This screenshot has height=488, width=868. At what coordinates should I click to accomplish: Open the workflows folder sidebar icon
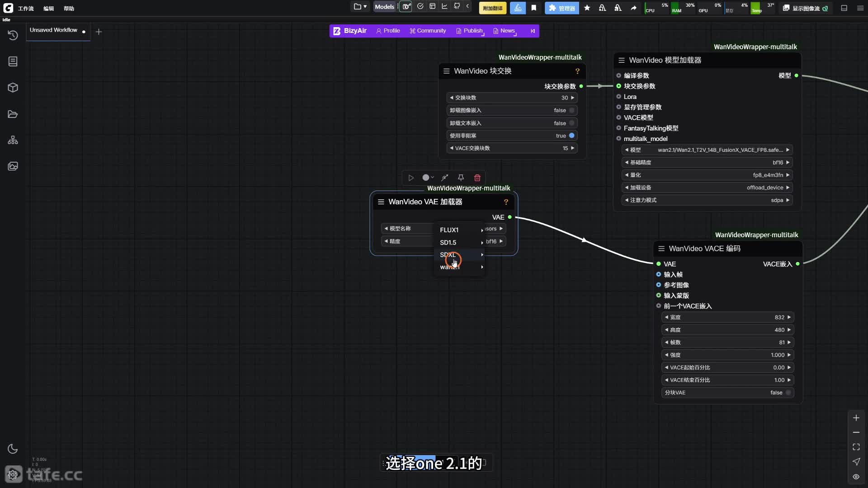coord(13,114)
